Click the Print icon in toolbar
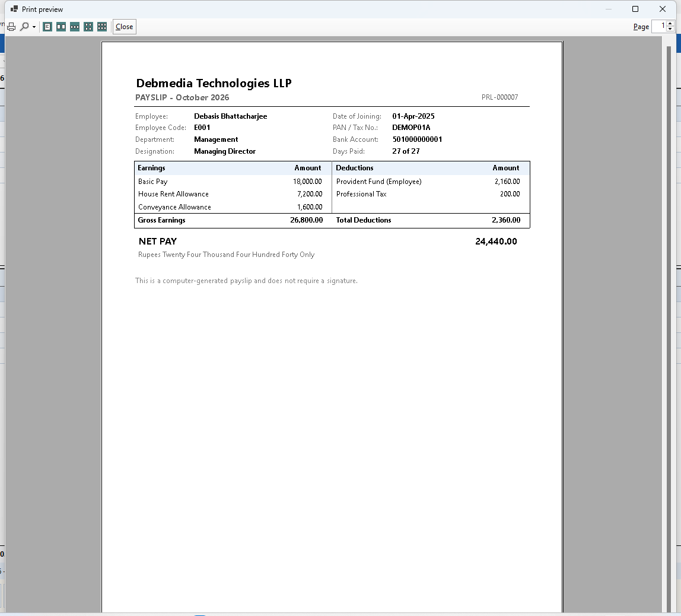Screen dimensions: 681x616 pyautogui.click(x=11, y=27)
